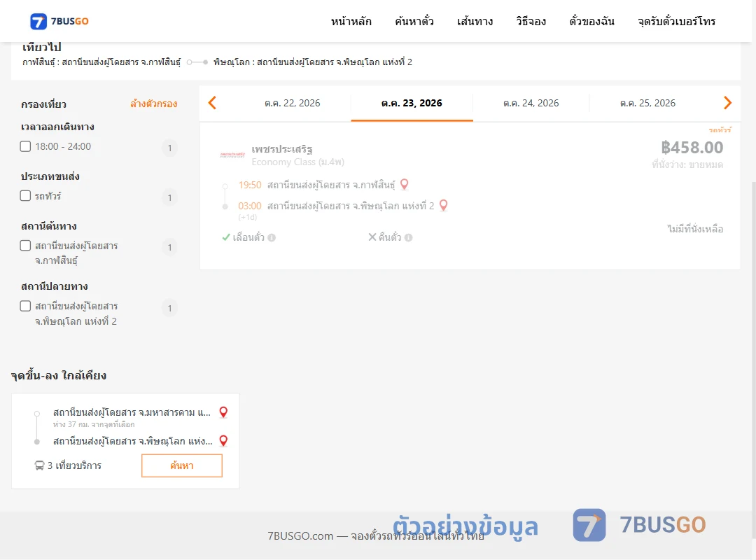Click the เพชรประเสริฐ operator name
Viewport: 756px width, 560px height.
(x=282, y=149)
